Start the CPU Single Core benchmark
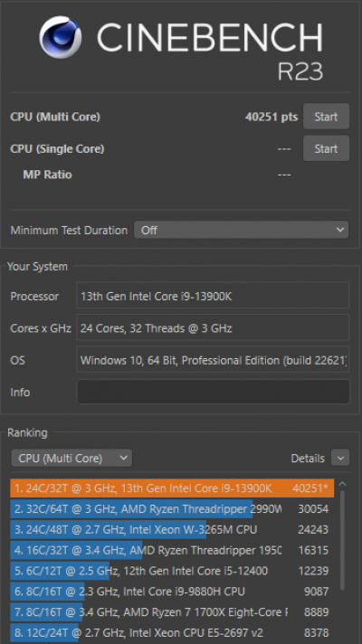 326,148
